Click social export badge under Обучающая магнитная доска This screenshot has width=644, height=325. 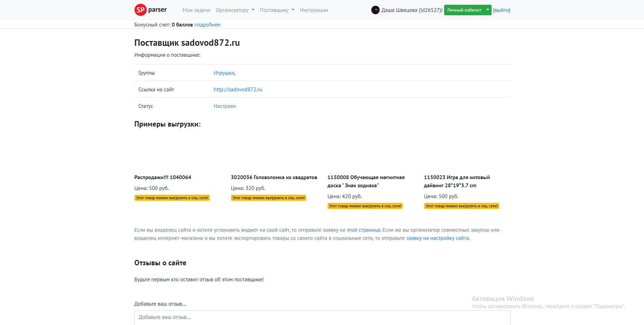(x=365, y=206)
